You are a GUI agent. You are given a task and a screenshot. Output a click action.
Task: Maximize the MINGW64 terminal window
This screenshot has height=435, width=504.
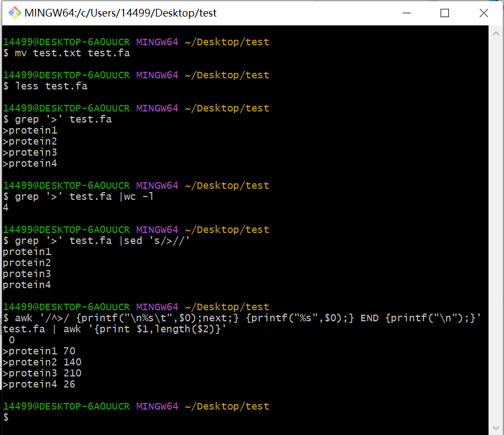(x=444, y=13)
